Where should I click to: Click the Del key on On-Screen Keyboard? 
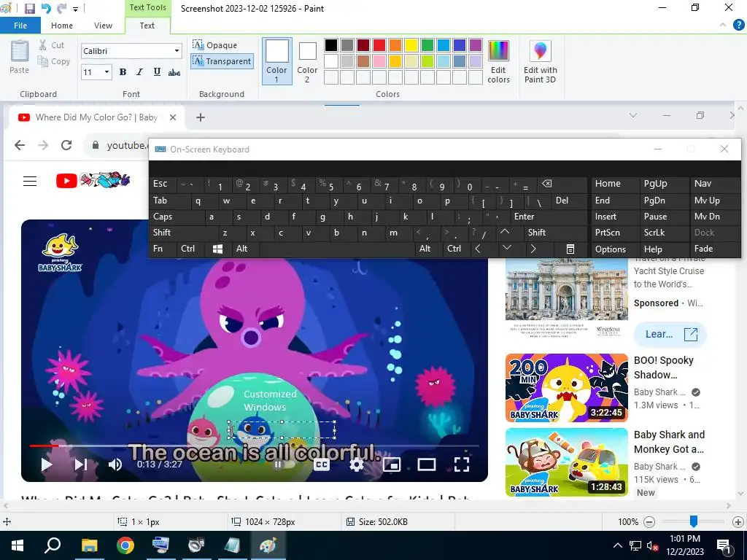pyautogui.click(x=569, y=201)
